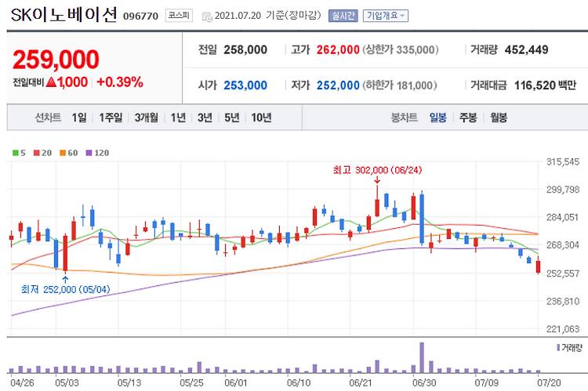Select the 1주일 line chart period
This screenshot has height=391, width=588.
[x=111, y=118]
